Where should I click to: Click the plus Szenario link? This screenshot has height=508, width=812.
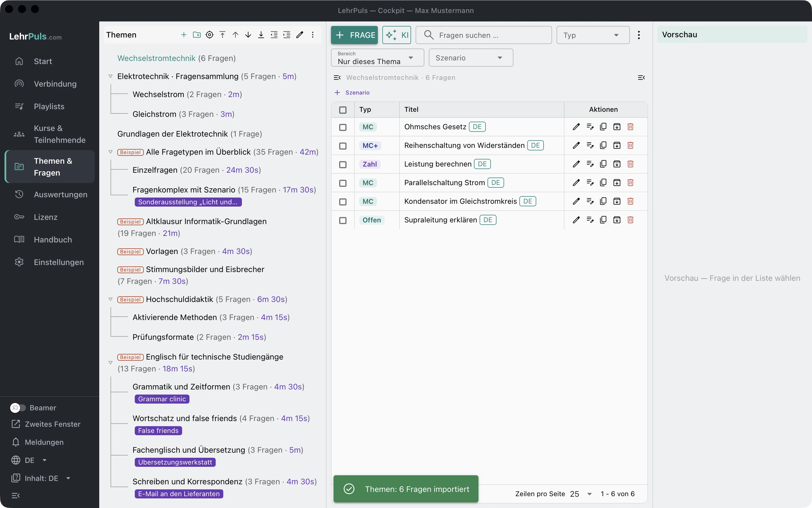pos(352,92)
